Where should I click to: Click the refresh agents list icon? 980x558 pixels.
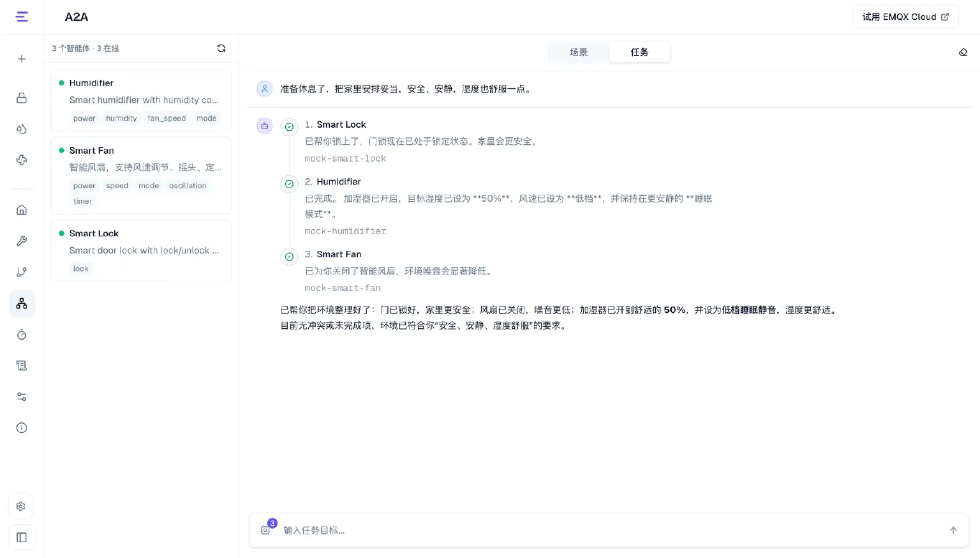(x=221, y=49)
